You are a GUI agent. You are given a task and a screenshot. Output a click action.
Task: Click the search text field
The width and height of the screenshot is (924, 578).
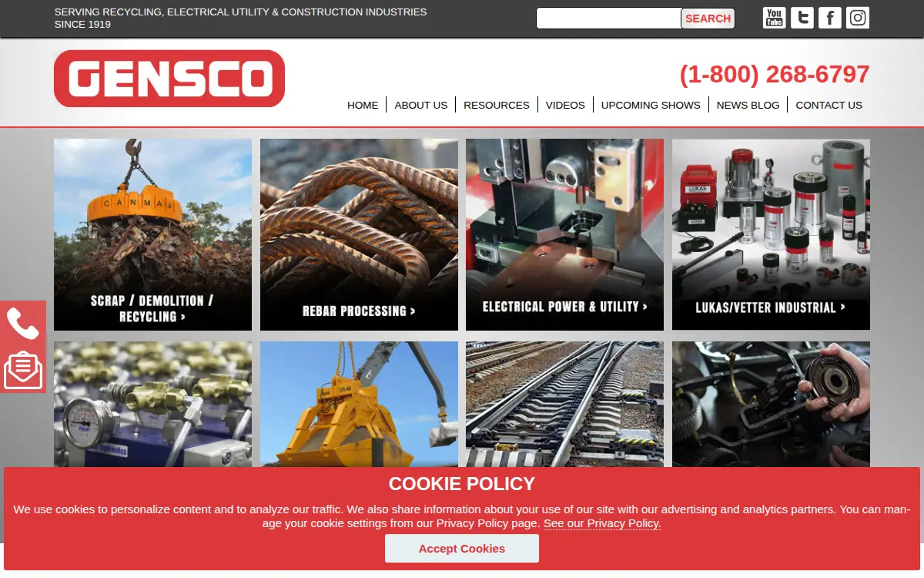click(x=608, y=18)
